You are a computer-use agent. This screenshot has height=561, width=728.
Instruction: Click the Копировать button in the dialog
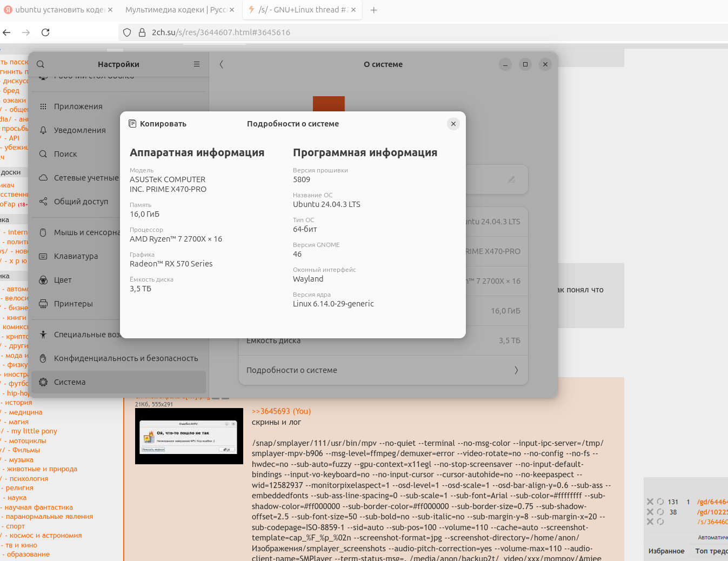tap(157, 124)
